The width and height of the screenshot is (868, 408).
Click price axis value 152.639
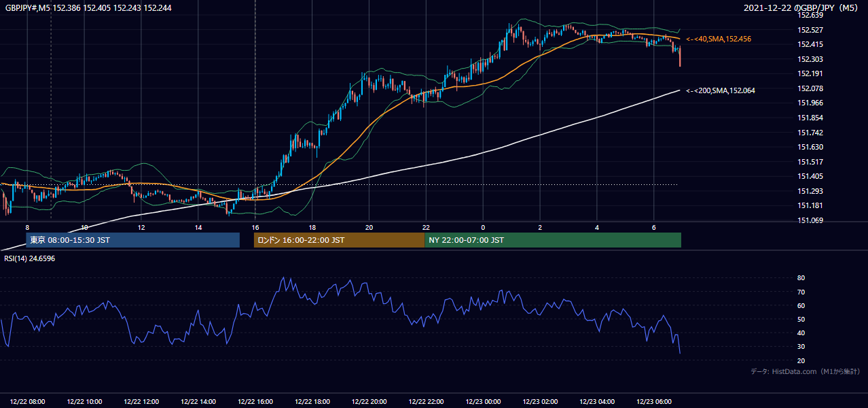coord(810,15)
